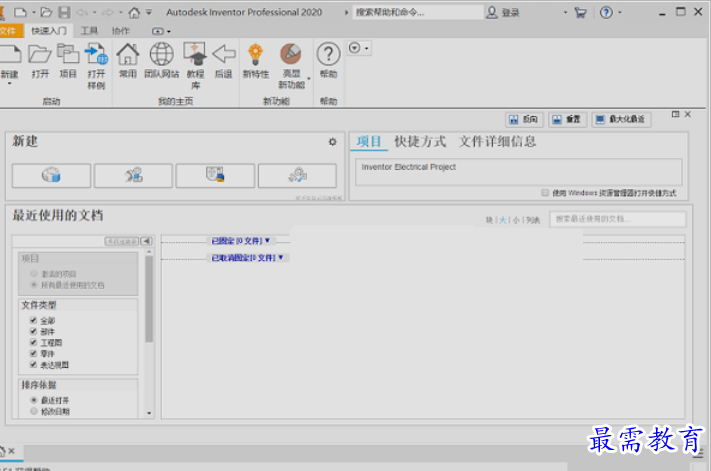The image size is (711, 471).
Task: Switch to the 协作 ribbon tab
Action: 121,31
